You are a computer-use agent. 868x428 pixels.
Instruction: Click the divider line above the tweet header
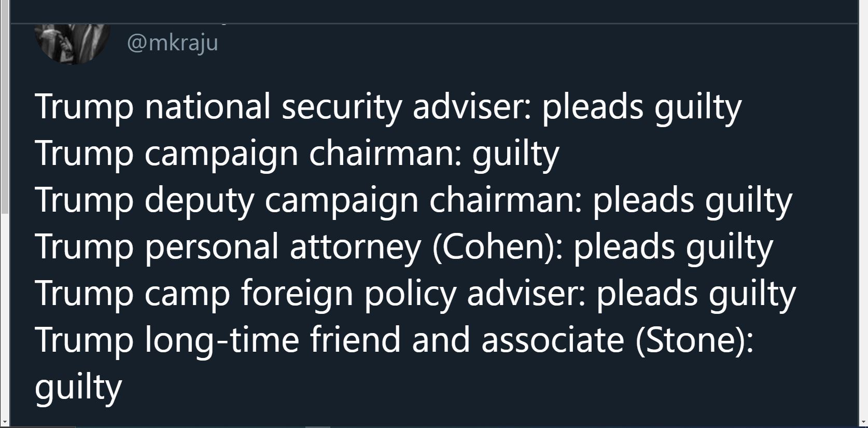pos(435,23)
